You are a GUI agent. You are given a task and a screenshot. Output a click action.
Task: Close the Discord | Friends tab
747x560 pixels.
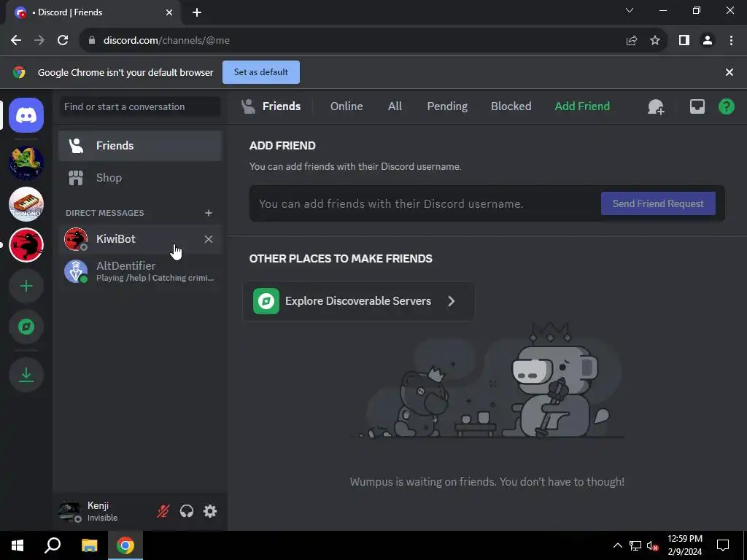[169, 12]
